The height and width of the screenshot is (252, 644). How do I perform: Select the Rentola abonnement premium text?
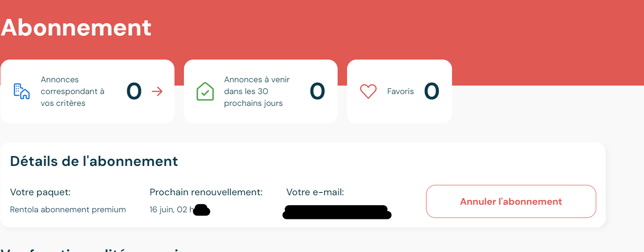(68, 209)
